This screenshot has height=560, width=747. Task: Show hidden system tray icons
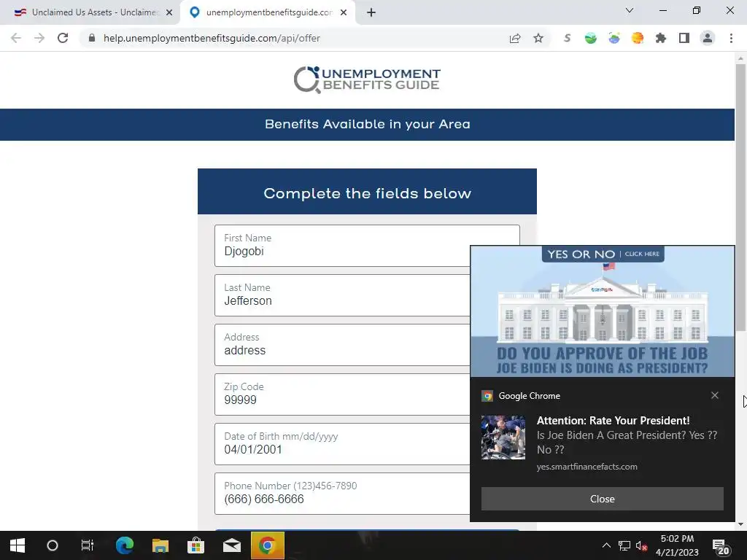(x=606, y=545)
